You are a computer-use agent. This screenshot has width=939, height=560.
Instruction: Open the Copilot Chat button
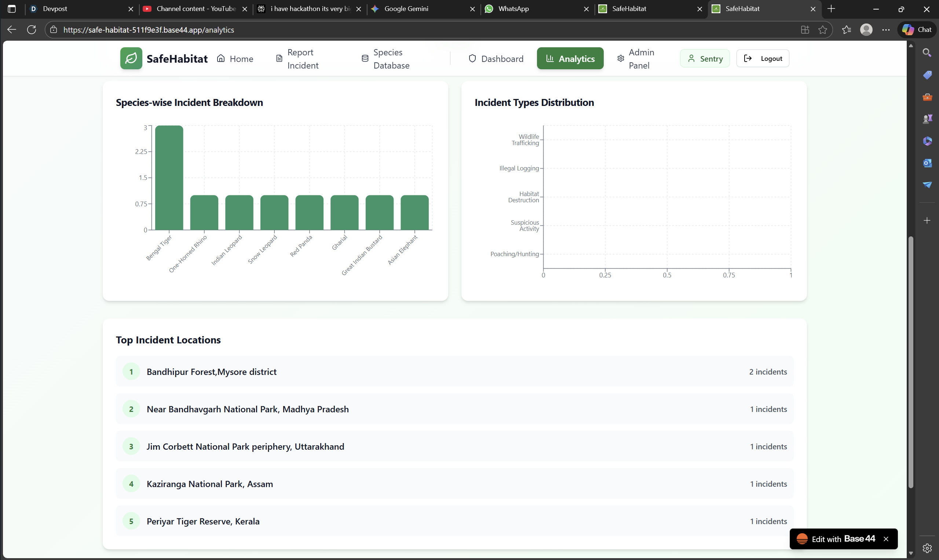point(917,30)
